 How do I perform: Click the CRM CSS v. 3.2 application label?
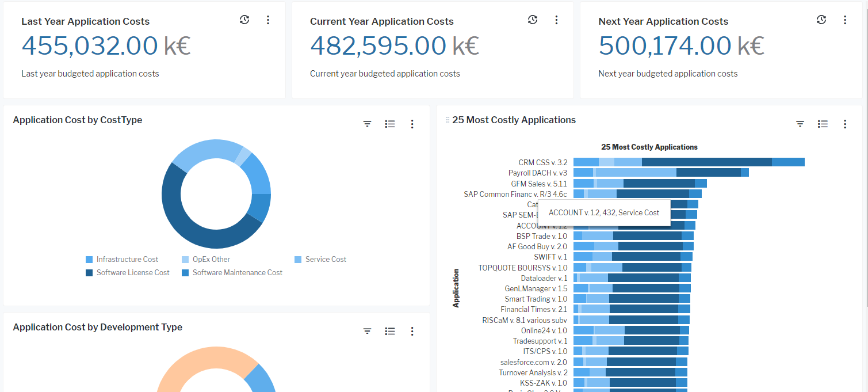pos(542,163)
